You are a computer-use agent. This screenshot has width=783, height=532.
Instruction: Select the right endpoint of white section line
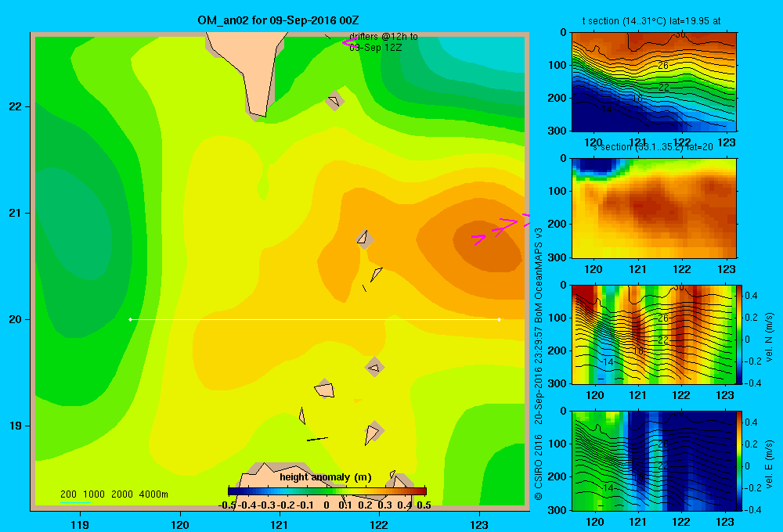[500, 319]
